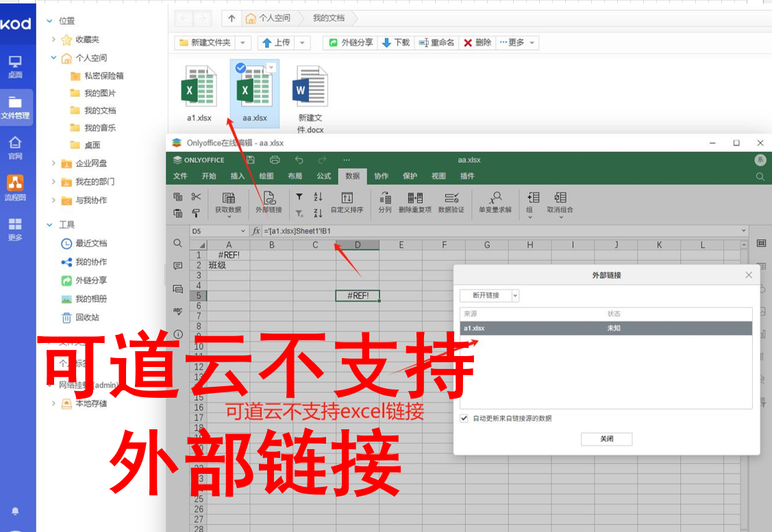Click the 上传 upload button

275,43
